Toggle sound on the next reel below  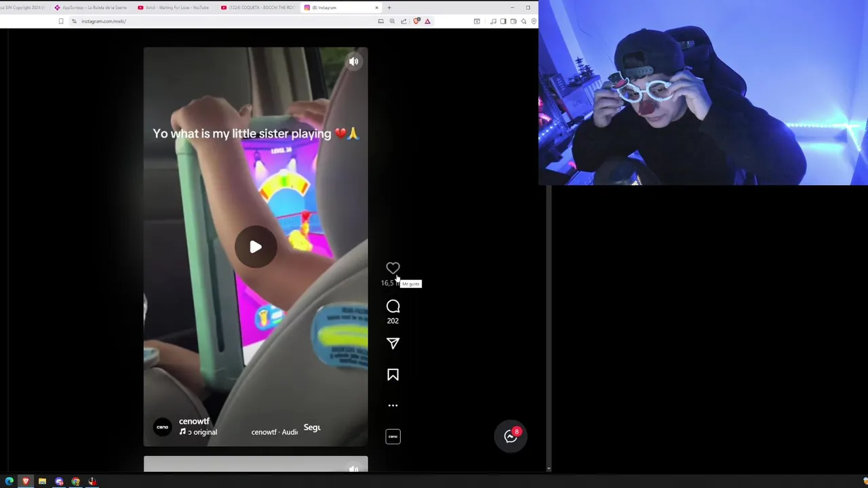coord(353,468)
